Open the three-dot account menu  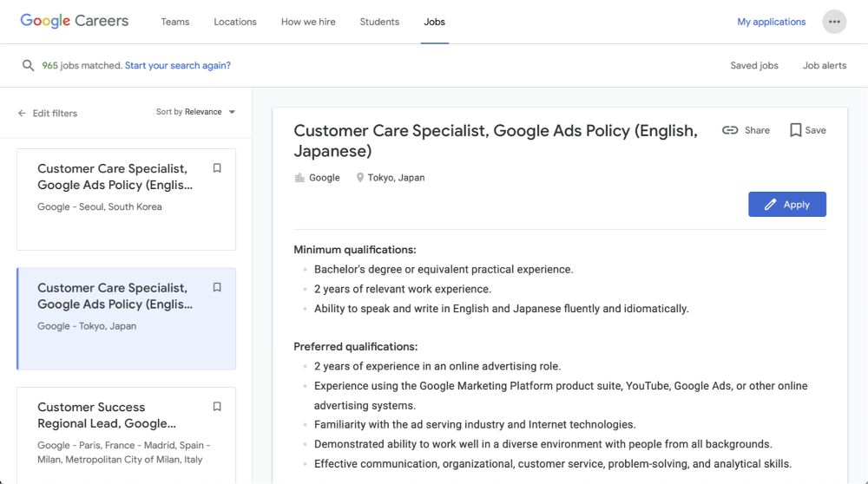coord(833,22)
